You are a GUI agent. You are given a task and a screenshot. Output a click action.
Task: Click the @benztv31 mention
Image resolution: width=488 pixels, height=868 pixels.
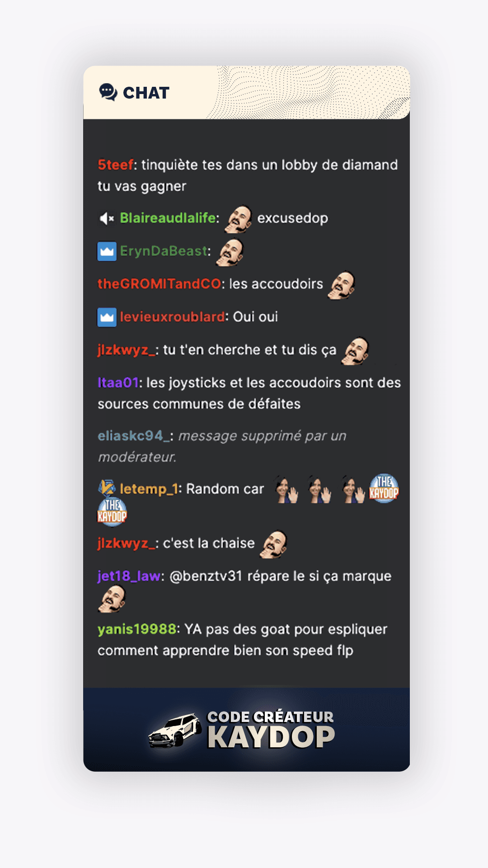206,576
